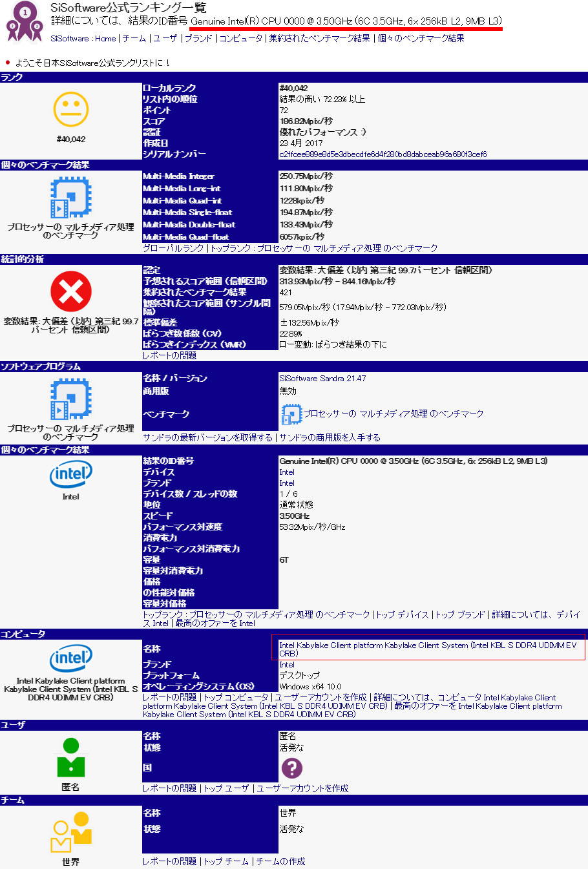Click the OS value Windows x64 10.0
Viewport: 588px width, 869px height.
(x=310, y=687)
